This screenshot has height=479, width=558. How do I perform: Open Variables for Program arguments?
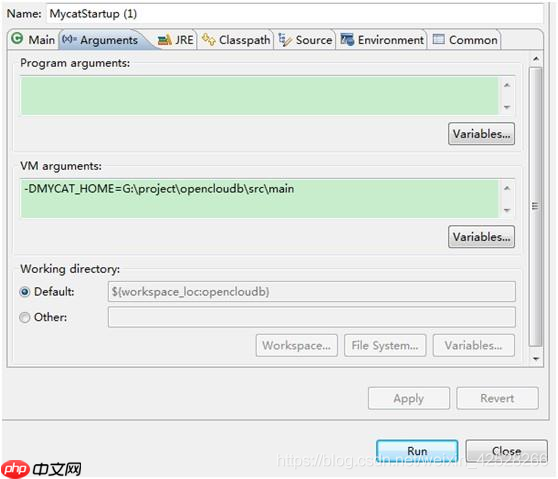pyautogui.click(x=481, y=134)
